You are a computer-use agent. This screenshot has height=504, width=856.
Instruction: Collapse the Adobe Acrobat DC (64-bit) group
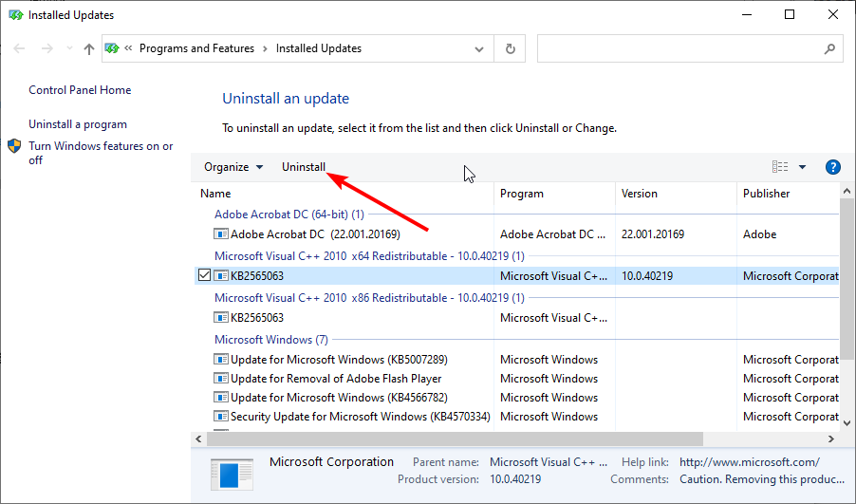pyautogui.click(x=289, y=215)
